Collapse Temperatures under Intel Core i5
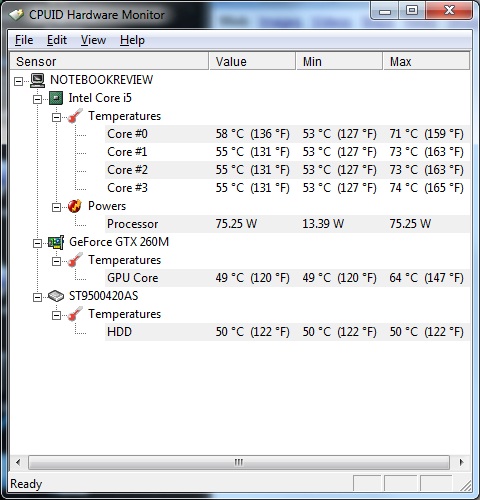This screenshot has width=480, height=500. (57, 117)
